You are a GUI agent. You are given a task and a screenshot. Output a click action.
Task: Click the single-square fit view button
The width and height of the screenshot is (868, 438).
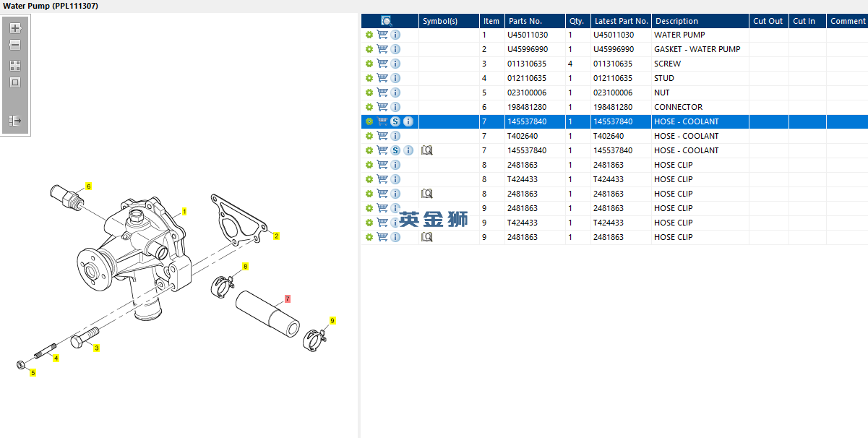[x=15, y=82]
